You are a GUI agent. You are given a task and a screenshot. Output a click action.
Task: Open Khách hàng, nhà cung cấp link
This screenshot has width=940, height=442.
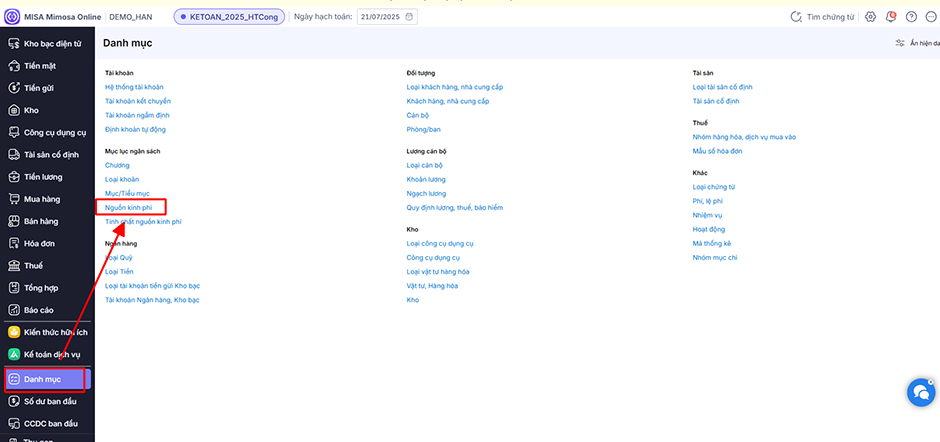pos(447,101)
